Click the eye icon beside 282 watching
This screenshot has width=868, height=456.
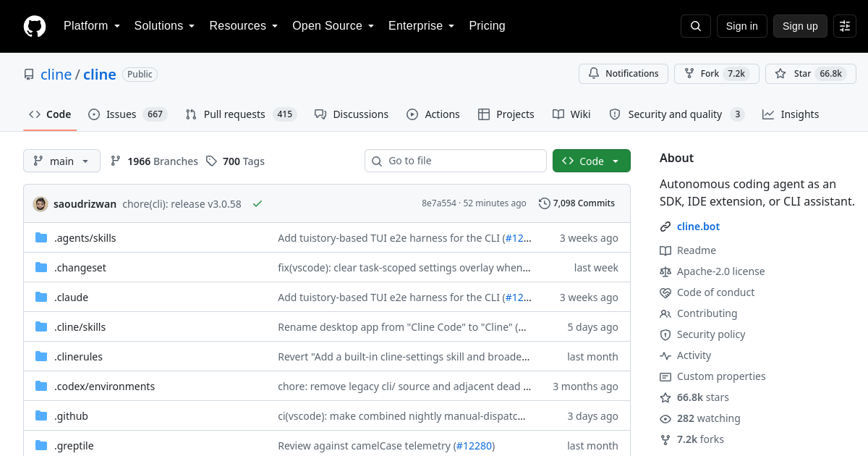click(x=665, y=418)
